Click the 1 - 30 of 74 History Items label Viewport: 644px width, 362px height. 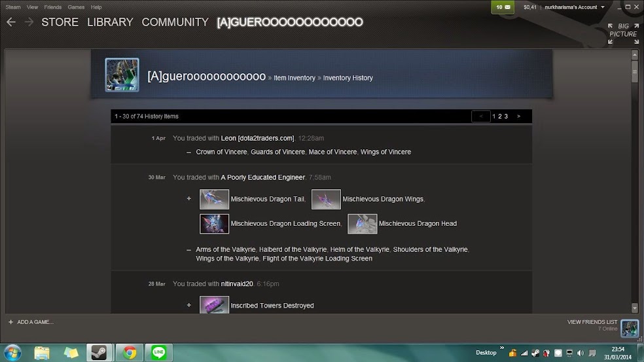pyautogui.click(x=147, y=117)
